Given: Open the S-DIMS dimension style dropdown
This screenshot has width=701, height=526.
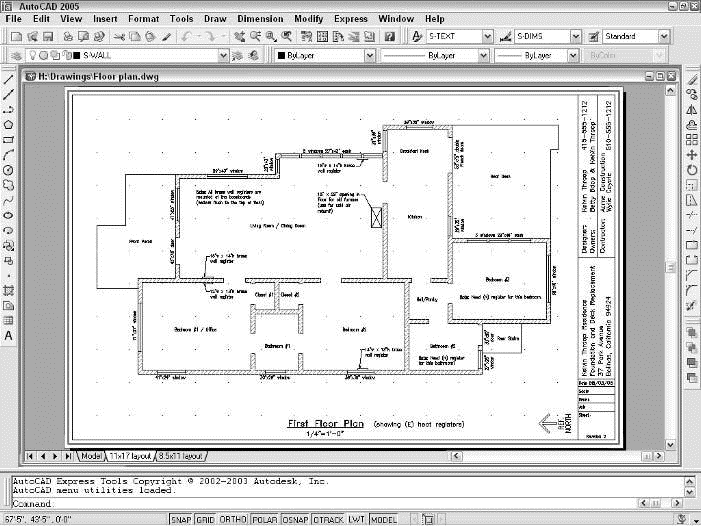Looking at the screenshot, I should pyautogui.click(x=576, y=37).
